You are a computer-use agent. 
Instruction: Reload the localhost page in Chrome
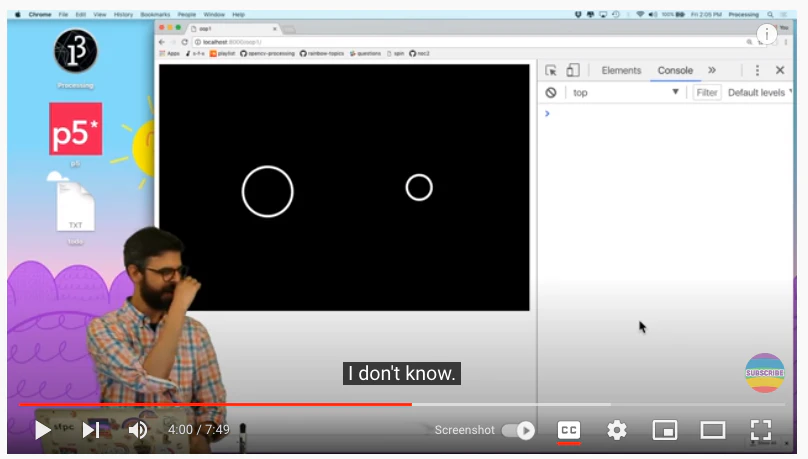click(184, 42)
